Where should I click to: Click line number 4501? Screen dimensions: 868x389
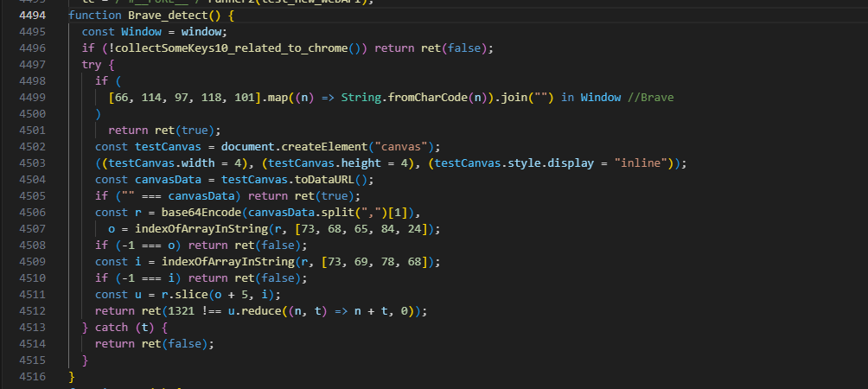click(x=32, y=131)
